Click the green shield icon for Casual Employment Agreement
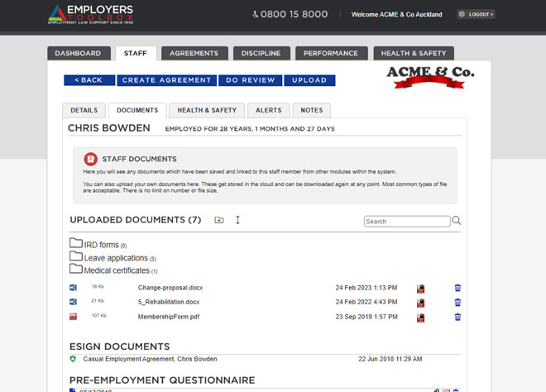This screenshot has height=392, width=546. coord(73,359)
